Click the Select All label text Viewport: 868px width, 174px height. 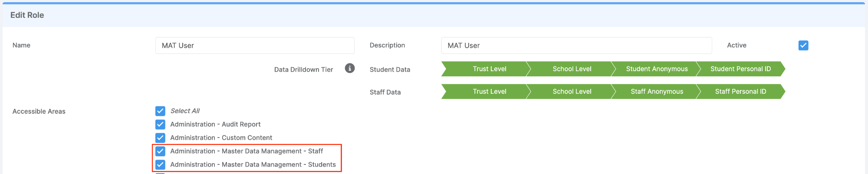tap(185, 111)
